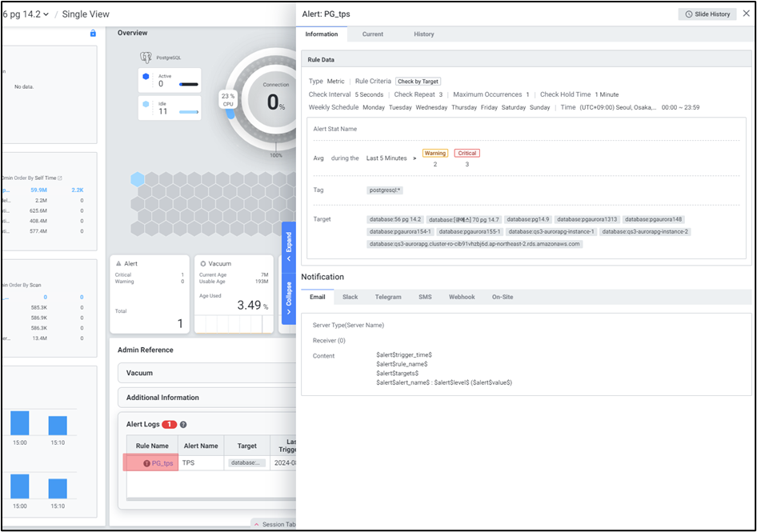This screenshot has width=757, height=532.
Task: Close the Alert PG_tps panel
Action: [746, 14]
